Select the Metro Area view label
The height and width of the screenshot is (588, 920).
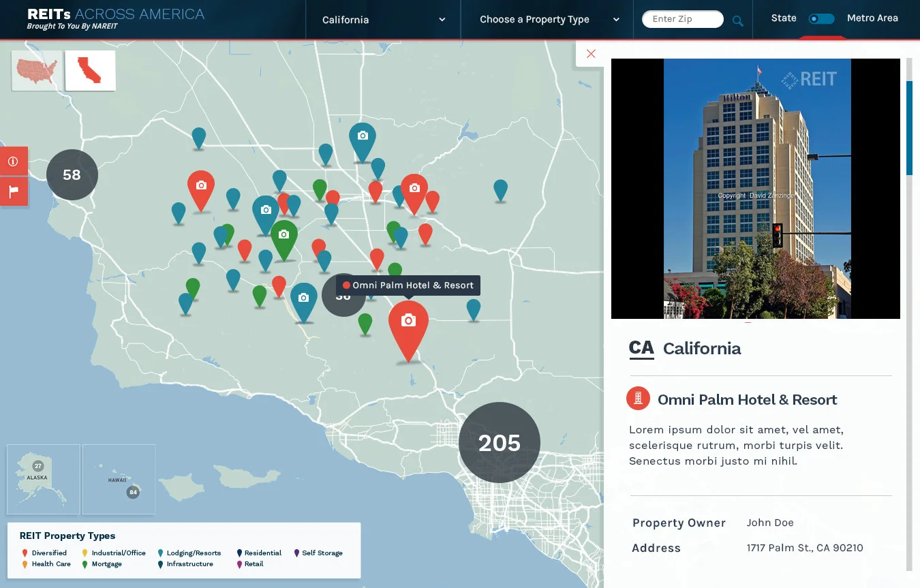pyautogui.click(x=872, y=18)
